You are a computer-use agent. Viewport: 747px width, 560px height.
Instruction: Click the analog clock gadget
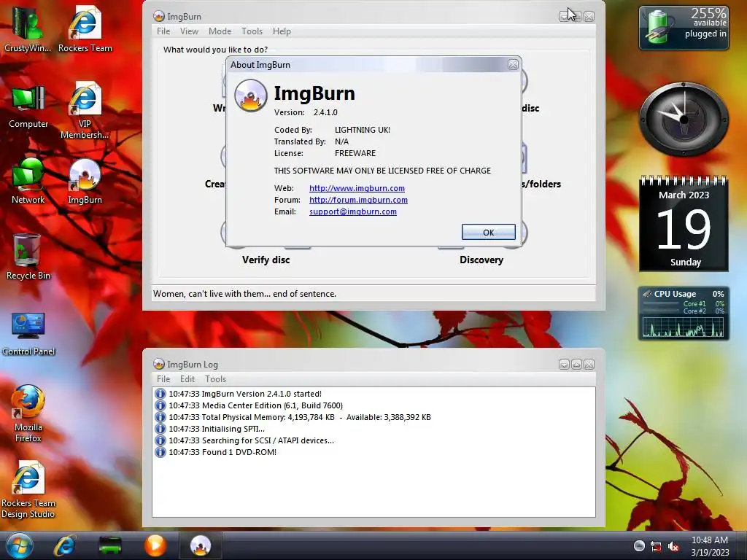[684, 119]
